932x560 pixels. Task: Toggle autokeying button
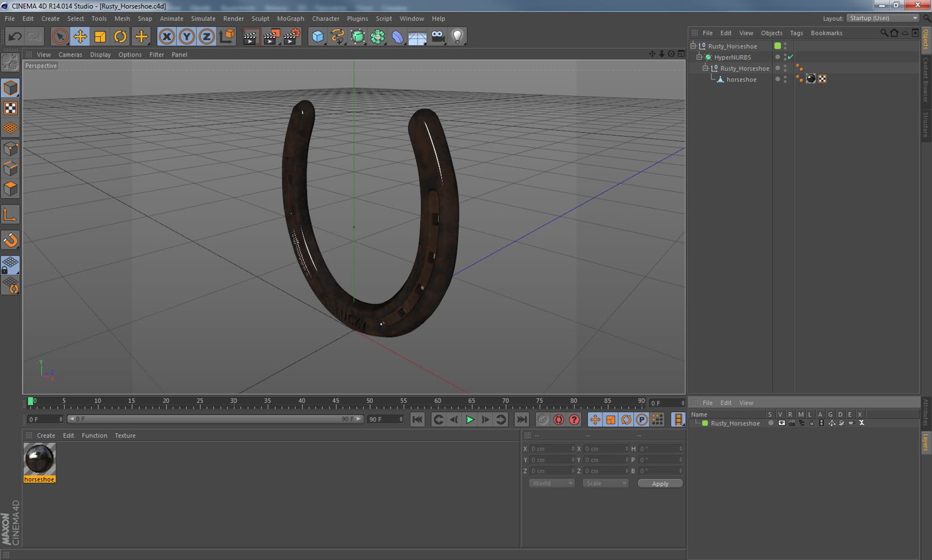[558, 419]
